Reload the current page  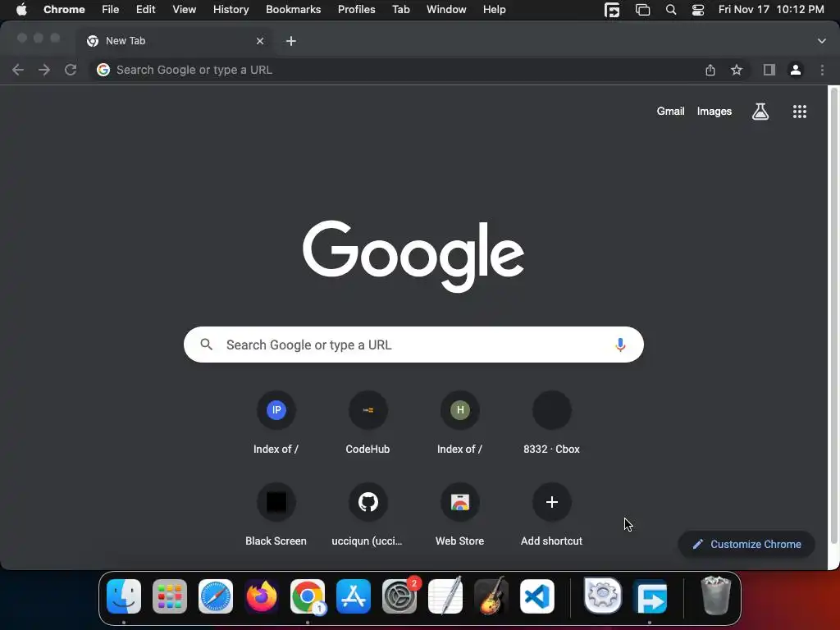click(71, 70)
